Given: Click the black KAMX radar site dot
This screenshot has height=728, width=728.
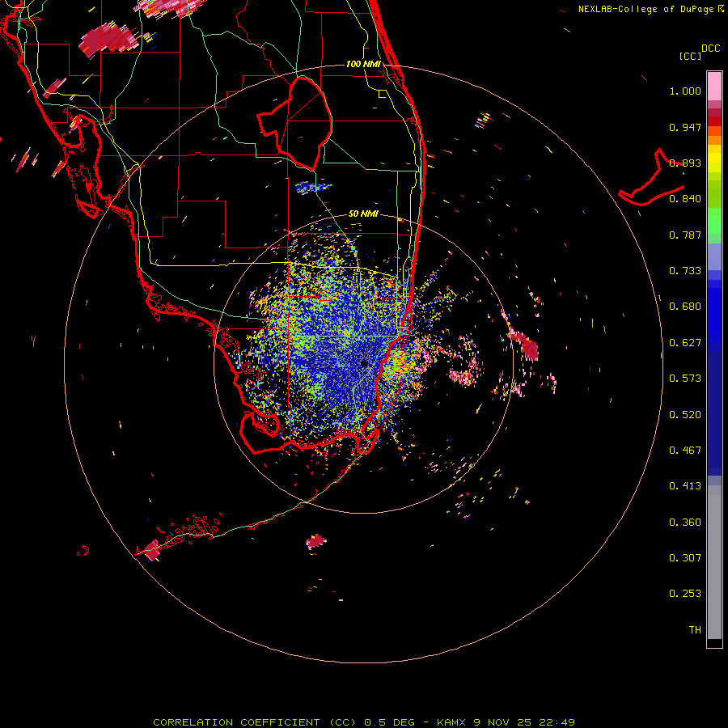Looking at the screenshot, I should pos(364,363).
